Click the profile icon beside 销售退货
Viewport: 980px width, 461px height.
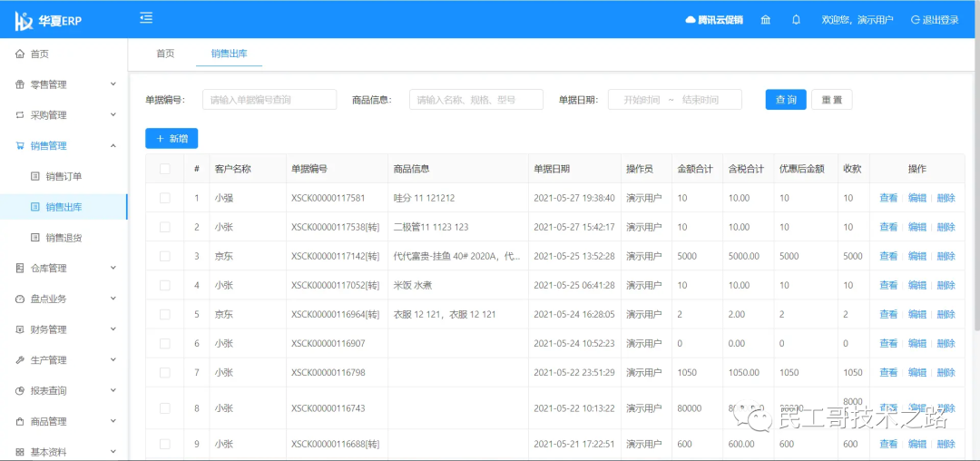pyautogui.click(x=35, y=238)
